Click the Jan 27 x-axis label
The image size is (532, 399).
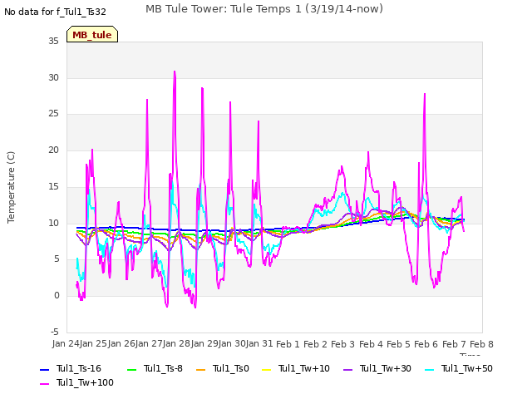149,343
